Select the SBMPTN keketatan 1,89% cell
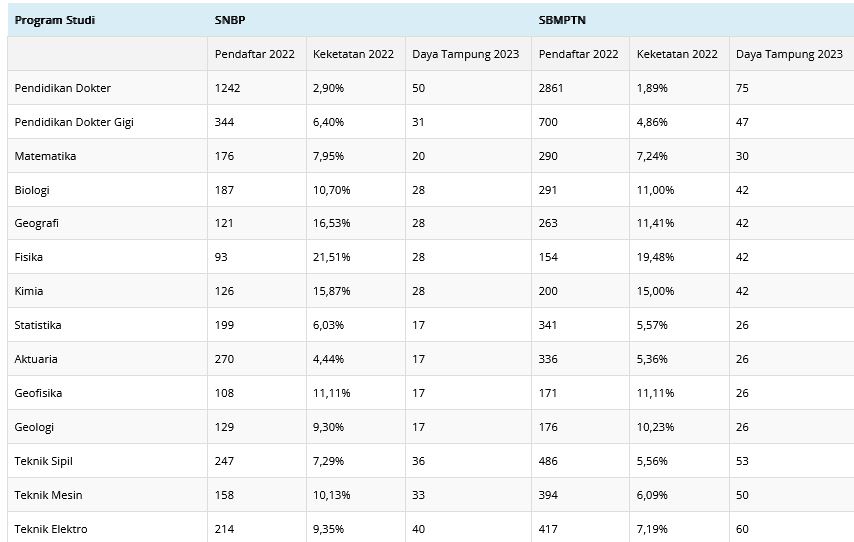This screenshot has width=854, height=542. [x=680, y=88]
